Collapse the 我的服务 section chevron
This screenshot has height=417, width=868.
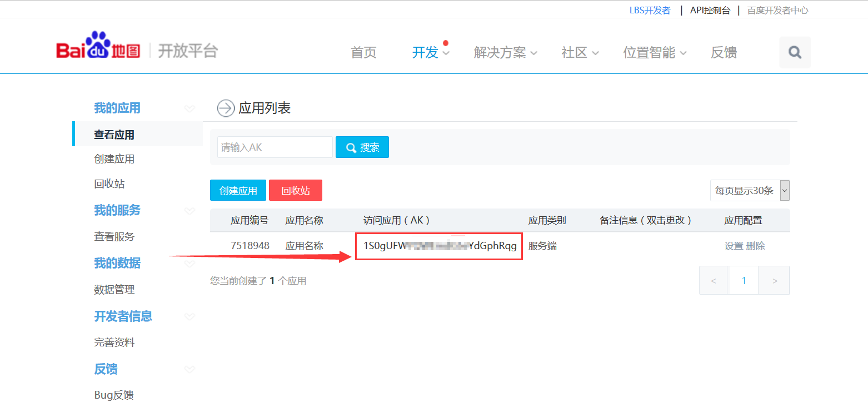(x=189, y=210)
